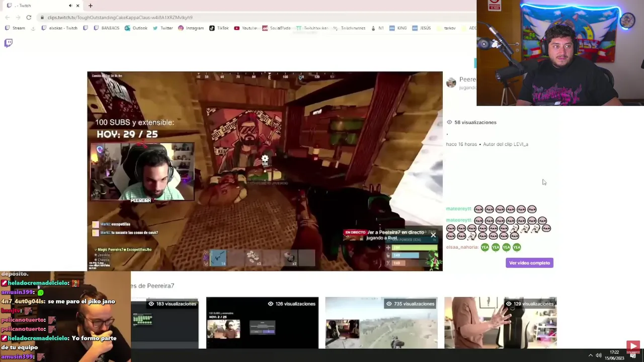Open the BANEAOS bookmark
This screenshot has width=644, height=362.
(107, 28)
